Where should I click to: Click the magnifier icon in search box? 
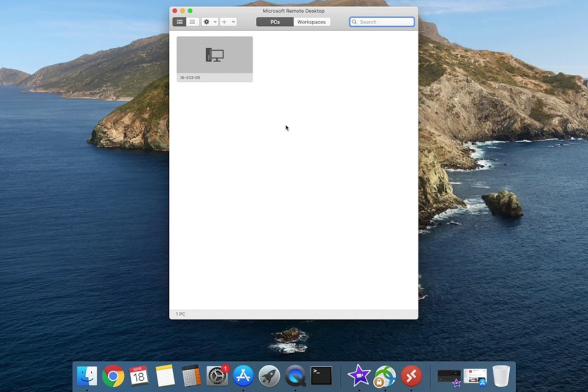coord(355,22)
